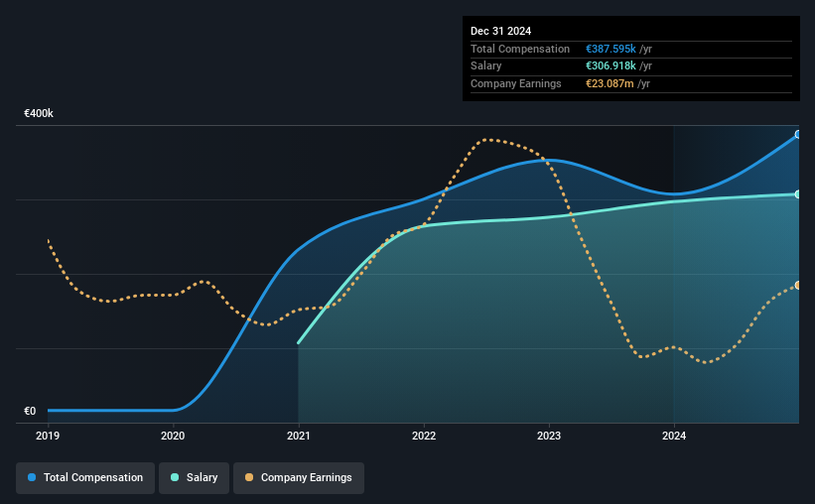Toggle the Total Compensation legend button
This screenshot has width=815, height=504.
click(x=85, y=477)
